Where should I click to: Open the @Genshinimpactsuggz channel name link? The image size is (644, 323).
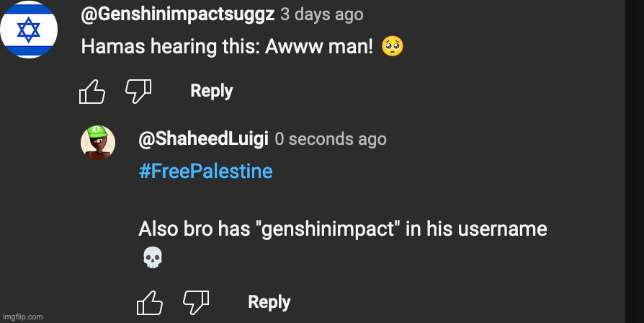176,14
